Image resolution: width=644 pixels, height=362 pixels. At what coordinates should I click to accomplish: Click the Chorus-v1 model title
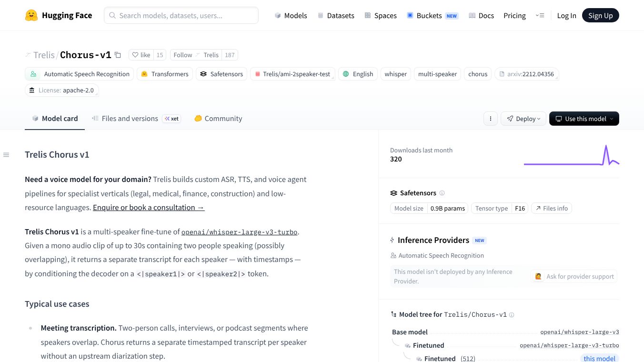point(86,55)
